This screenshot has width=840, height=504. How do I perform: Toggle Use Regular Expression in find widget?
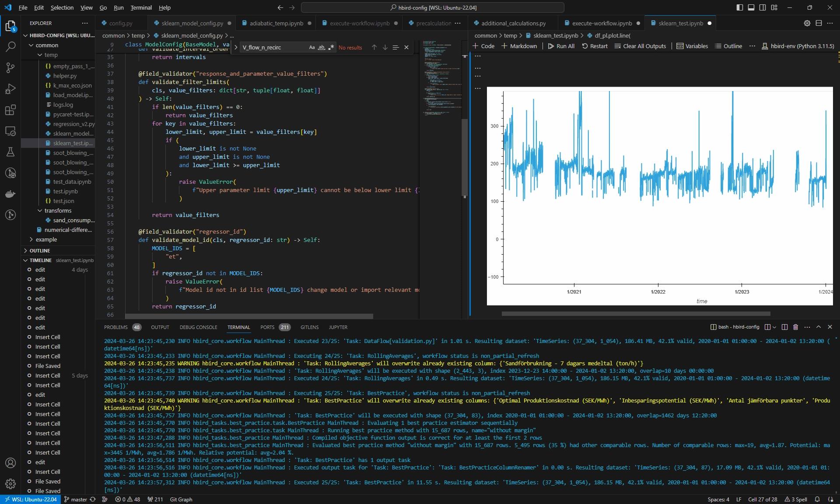[x=331, y=47]
